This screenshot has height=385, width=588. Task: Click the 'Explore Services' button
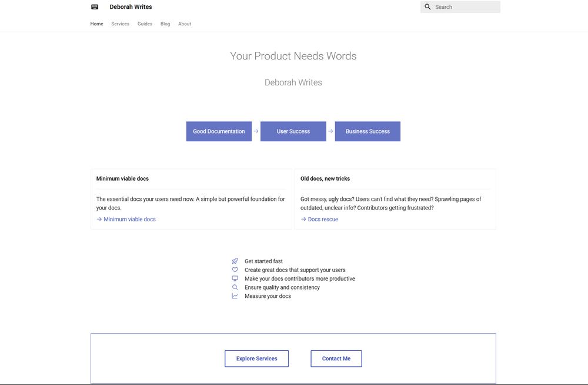[256, 358]
